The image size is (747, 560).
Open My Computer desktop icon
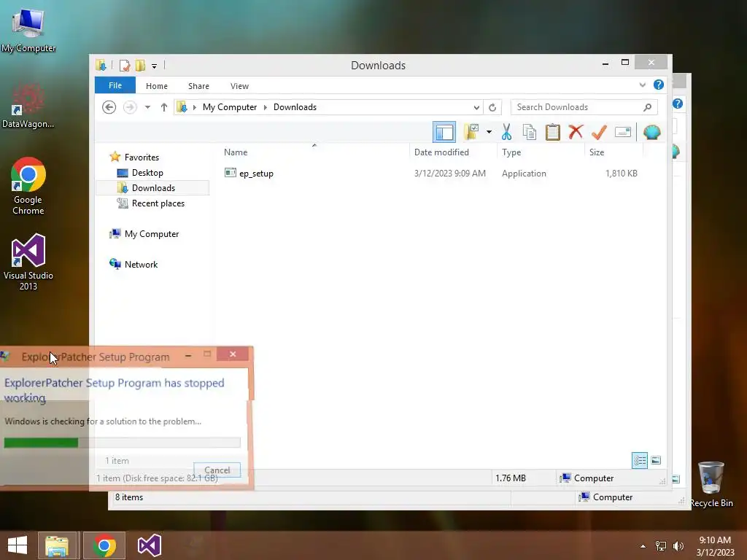pos(28,29)
